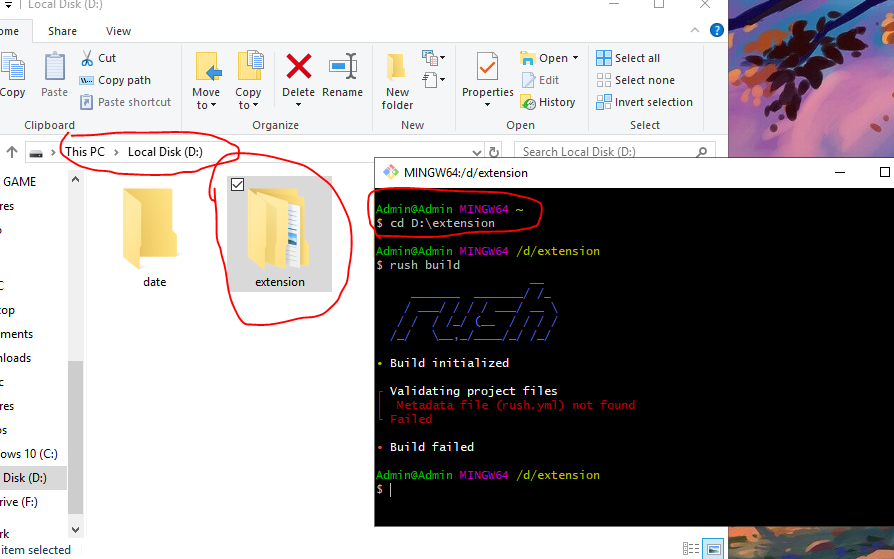This screenshot has height=559, width=894.
Task: Click Invert selection in ribbon
Action: [x=645, y=102]
